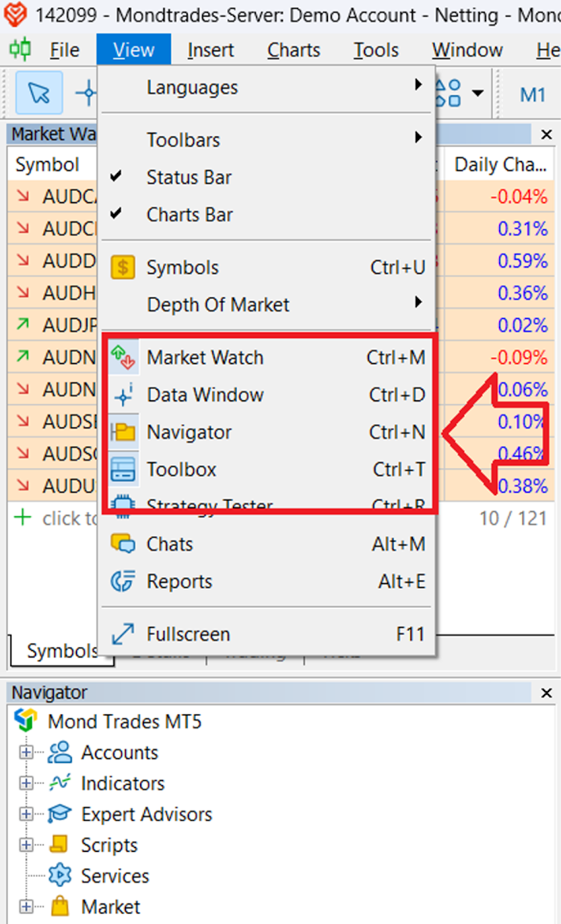Close the Navigator panel
561x924 pixels.
pyautogui.click(x=546, y=692)
